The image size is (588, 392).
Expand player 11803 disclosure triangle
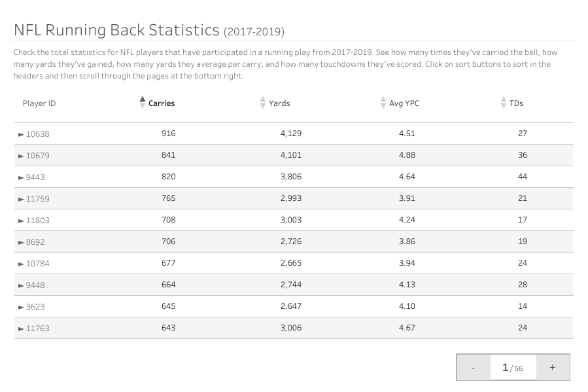pos(21,221)
